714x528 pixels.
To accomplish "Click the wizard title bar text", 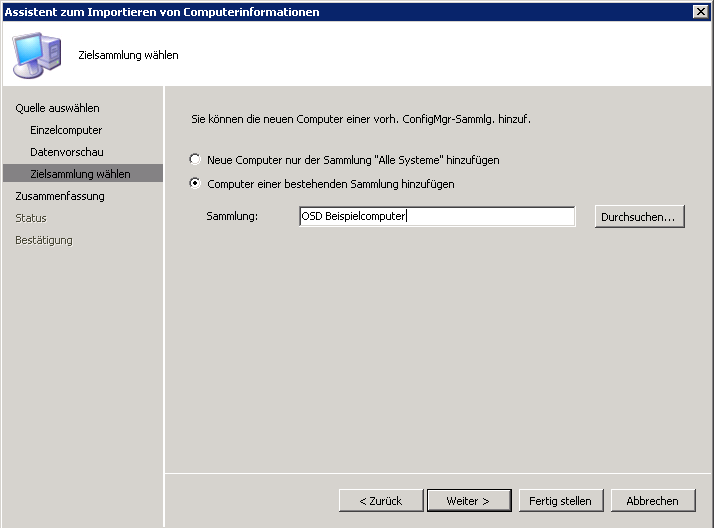I will pyautogui.click(x=163, y=11).
